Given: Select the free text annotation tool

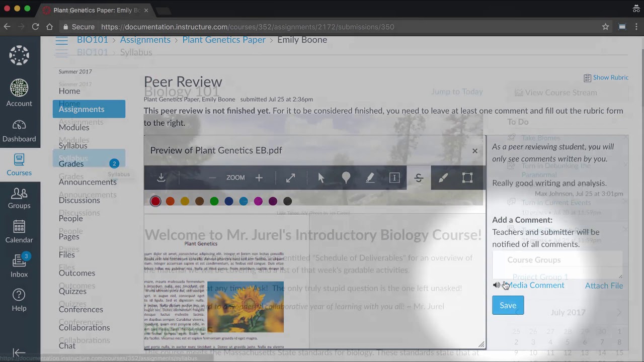Looking at the screenshot, I should point(394,177).
